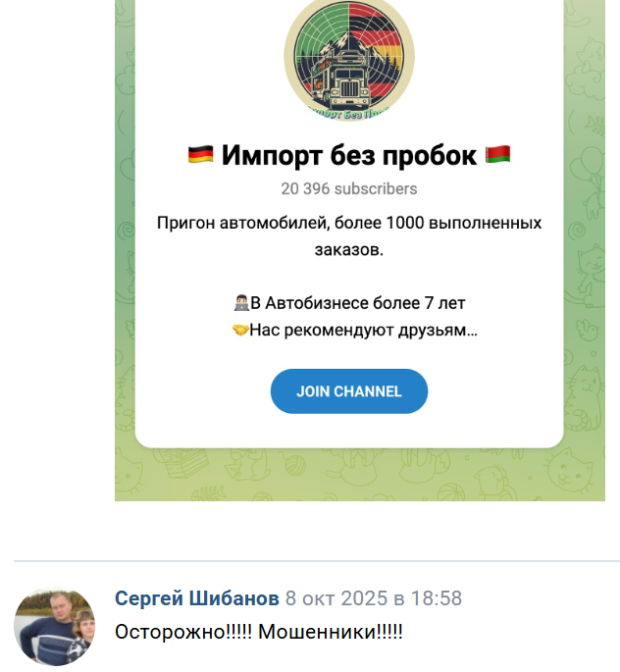Click Сергей Шибанов's profile photo
620x672 pixels.
pyautogui.click(x=54, y=627)
